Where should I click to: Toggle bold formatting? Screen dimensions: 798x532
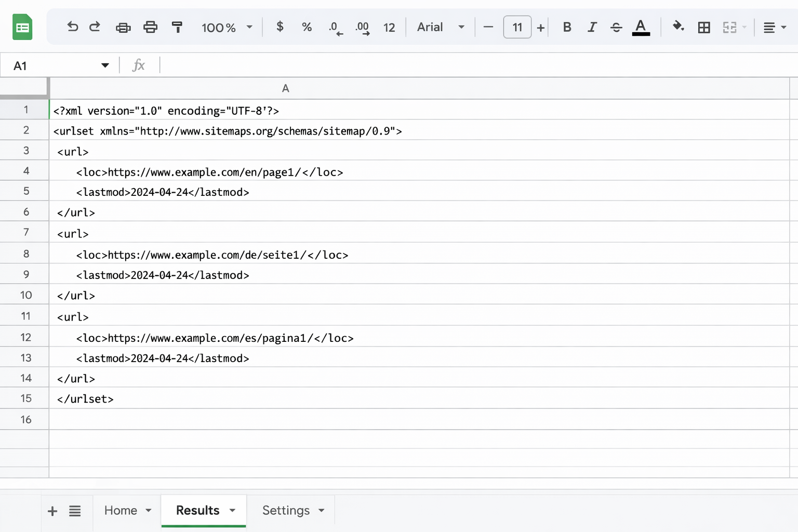(x=567, y=27)
